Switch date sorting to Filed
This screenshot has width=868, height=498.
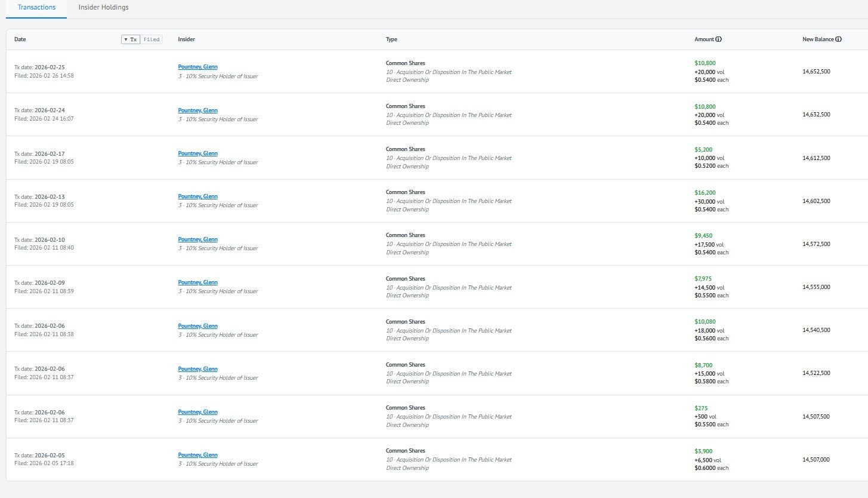point(152,39)
